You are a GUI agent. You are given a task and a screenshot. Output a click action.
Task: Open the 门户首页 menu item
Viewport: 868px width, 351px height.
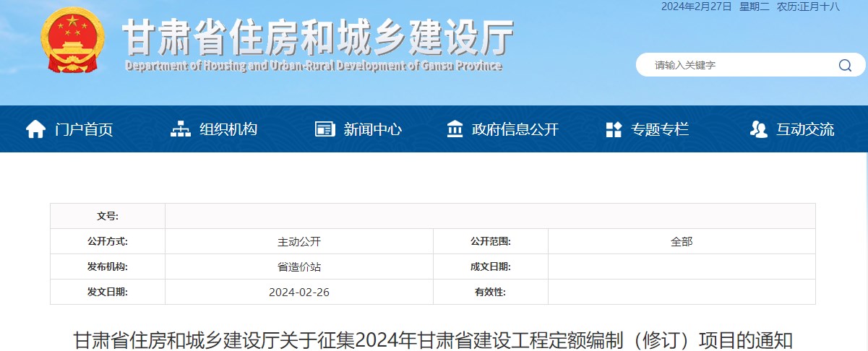pos(84,129)
